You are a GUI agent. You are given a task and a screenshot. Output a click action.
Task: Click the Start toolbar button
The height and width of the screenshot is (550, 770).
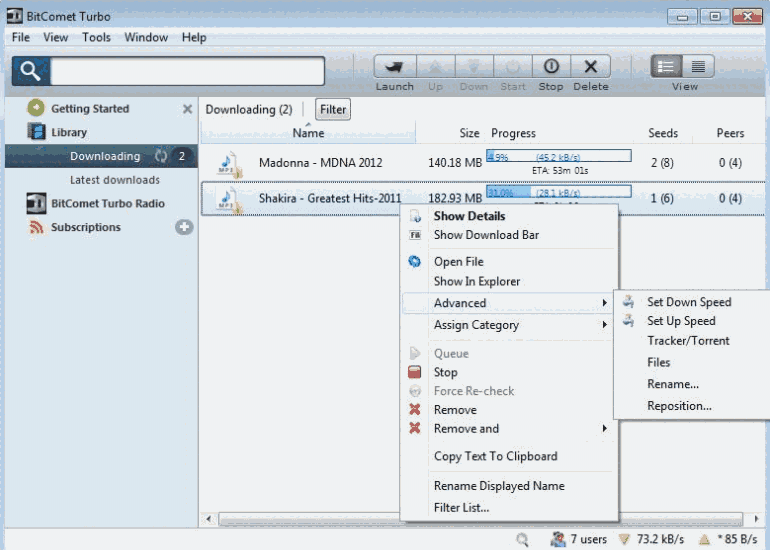(513, 66)
